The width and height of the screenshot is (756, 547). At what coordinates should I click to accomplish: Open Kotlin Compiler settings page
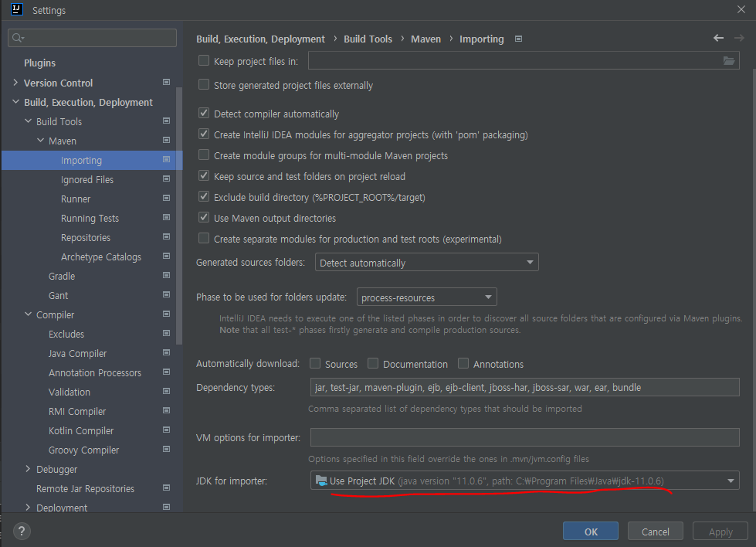pos(81,431)
